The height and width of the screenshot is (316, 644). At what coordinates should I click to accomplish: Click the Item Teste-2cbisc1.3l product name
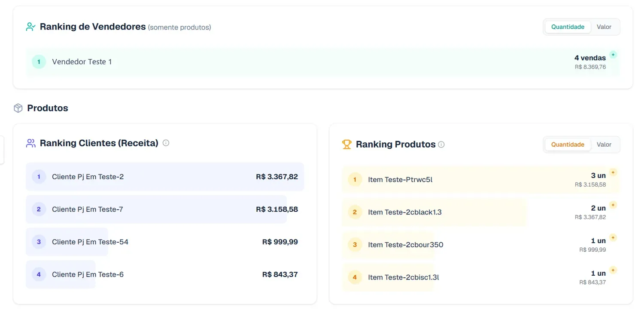(404, 277)
